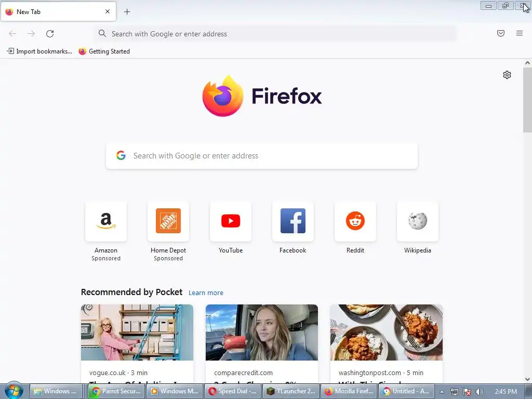This screenshot has width=532, height=399.
Task: Open network icon in system tray
Action: 454,392
